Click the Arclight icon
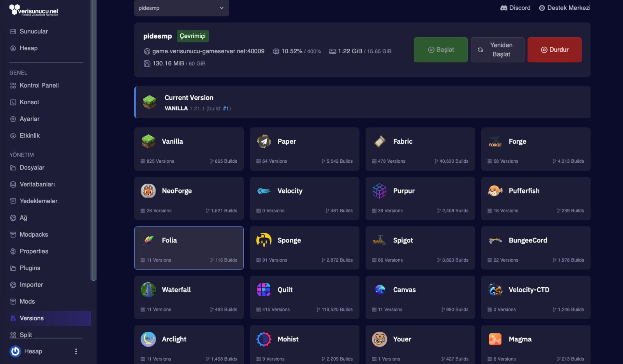This screenshot has width=623, height=364. [148, 339]
